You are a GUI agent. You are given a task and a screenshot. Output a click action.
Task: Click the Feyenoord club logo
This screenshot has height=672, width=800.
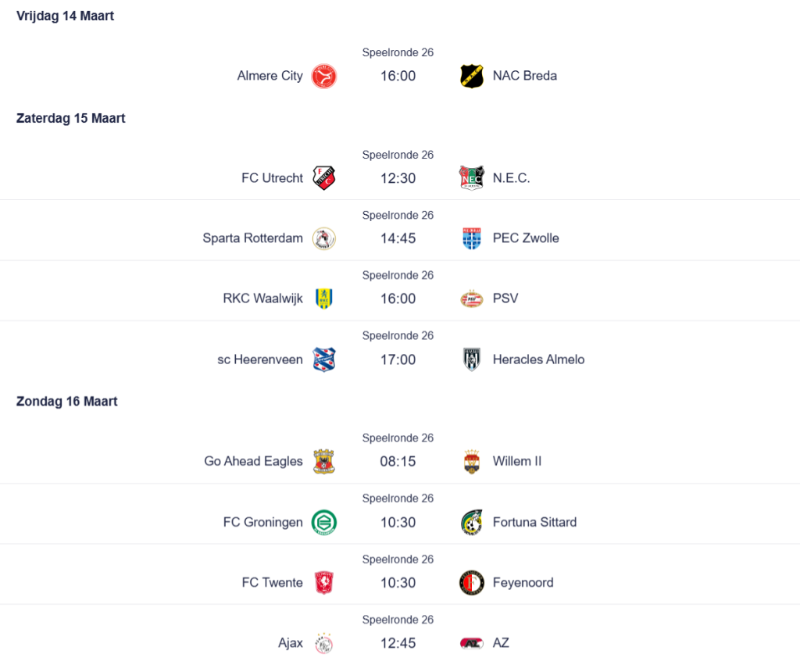pyautogui.click(x=472, y=583)
